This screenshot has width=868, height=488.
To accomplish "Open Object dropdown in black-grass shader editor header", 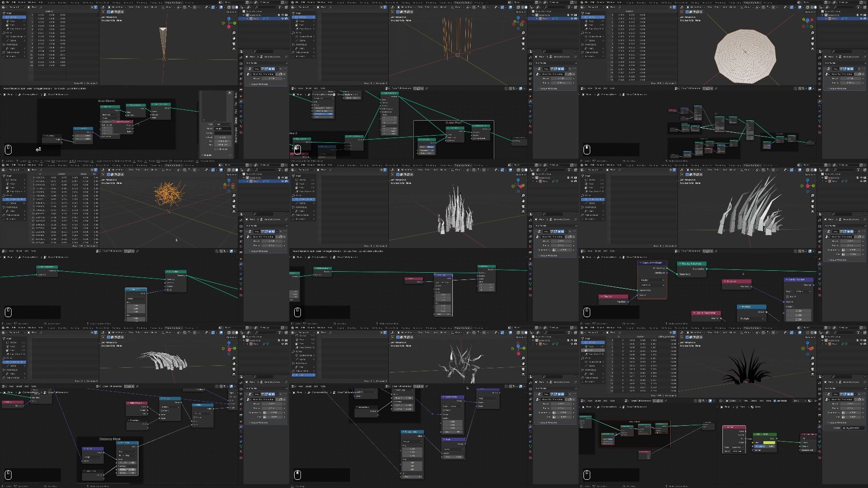I will click(732, 401).
